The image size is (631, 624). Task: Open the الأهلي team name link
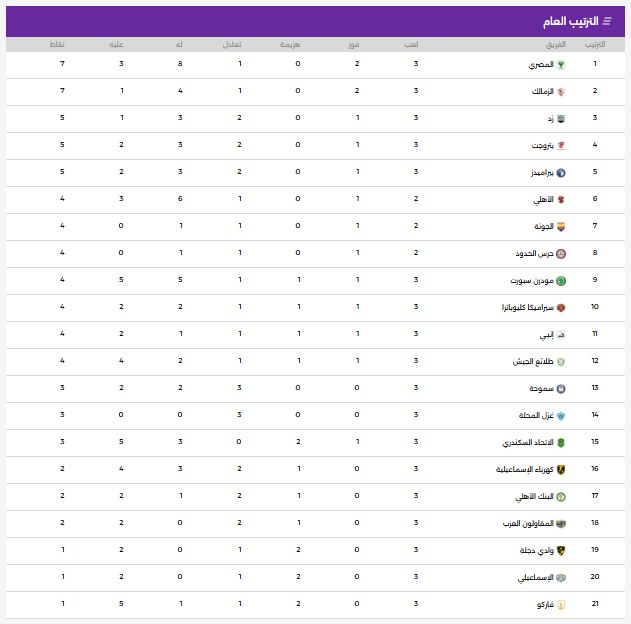tap(544, 200)
